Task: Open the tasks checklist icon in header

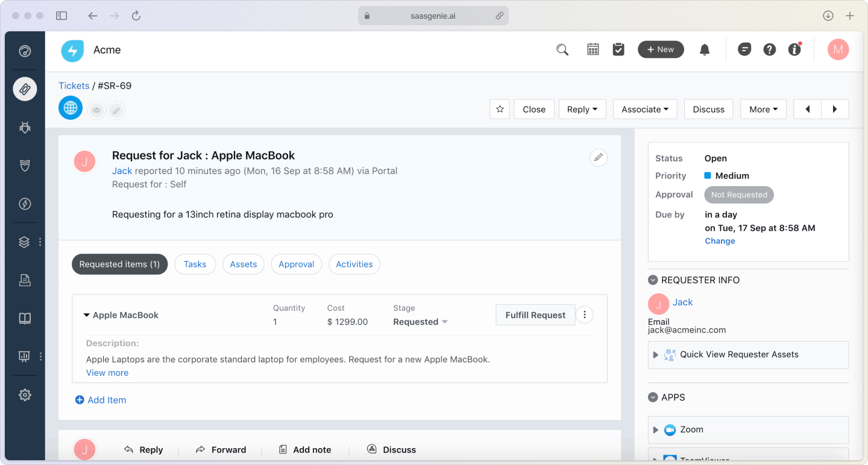Action: pos(618,50)
